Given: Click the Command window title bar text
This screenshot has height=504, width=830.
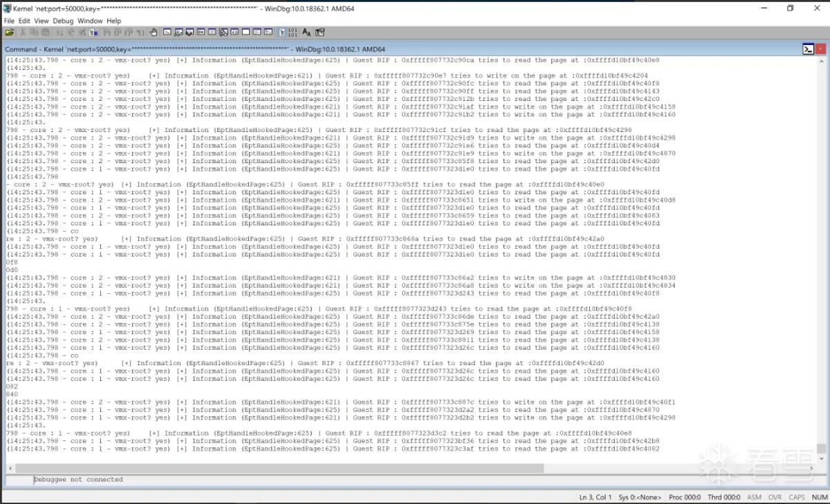Looking at the screenshot, I should pyautogui.click(x=195, y=49).
